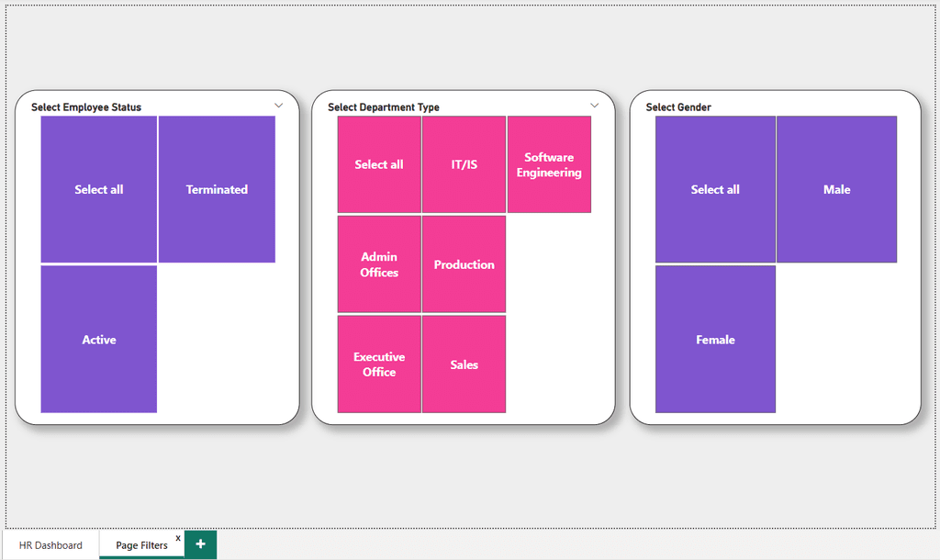Click the Select Gender title
Screen dimensions: 940x560
pyautogui.click(x=678, y=107)
